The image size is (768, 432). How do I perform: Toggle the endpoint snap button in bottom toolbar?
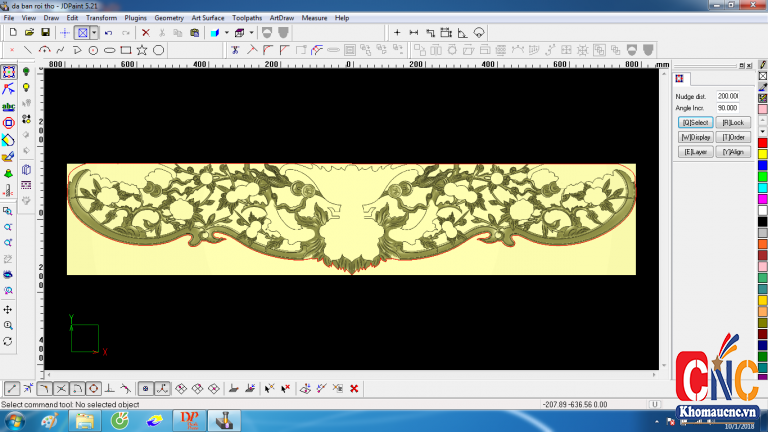[x=12, y=388]
